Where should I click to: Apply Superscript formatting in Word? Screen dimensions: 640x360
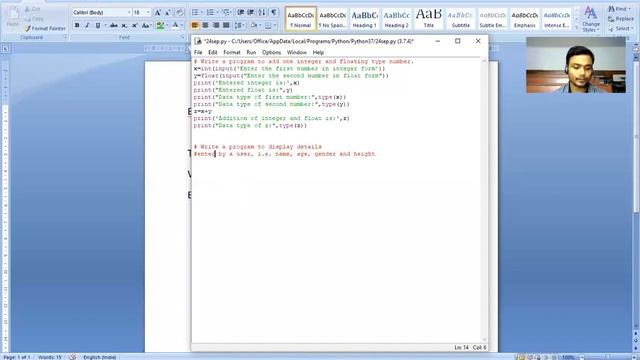tap(135, 25)
